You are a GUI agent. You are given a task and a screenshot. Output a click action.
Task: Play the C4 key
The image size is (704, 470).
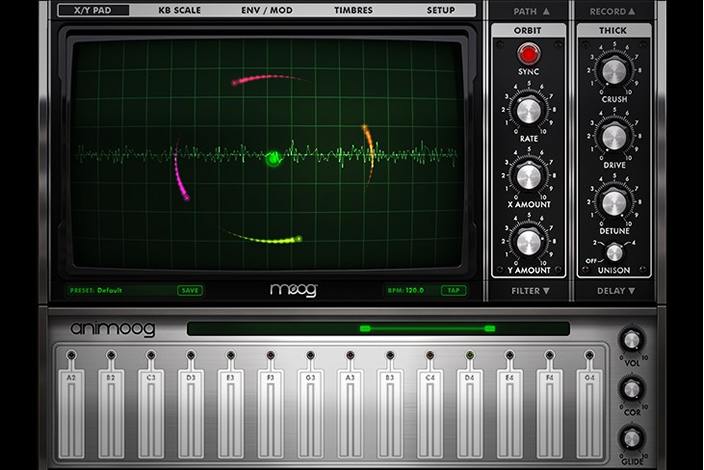430,413
